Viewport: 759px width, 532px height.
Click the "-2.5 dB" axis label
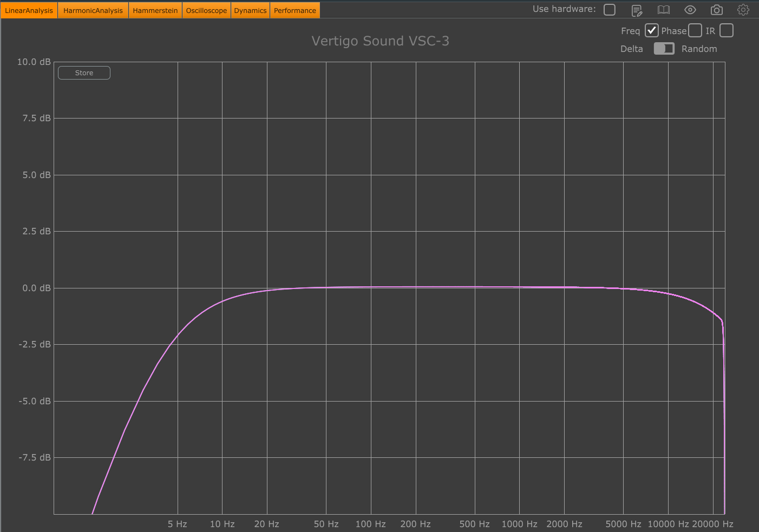pos(35,344)
